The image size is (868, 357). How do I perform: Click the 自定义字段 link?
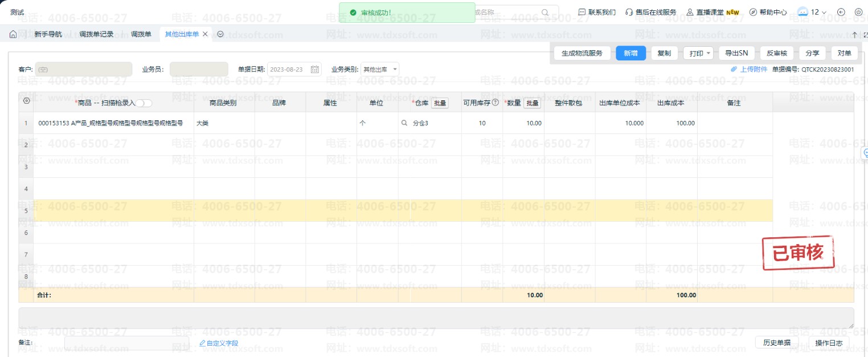click(x=218, y=343)
